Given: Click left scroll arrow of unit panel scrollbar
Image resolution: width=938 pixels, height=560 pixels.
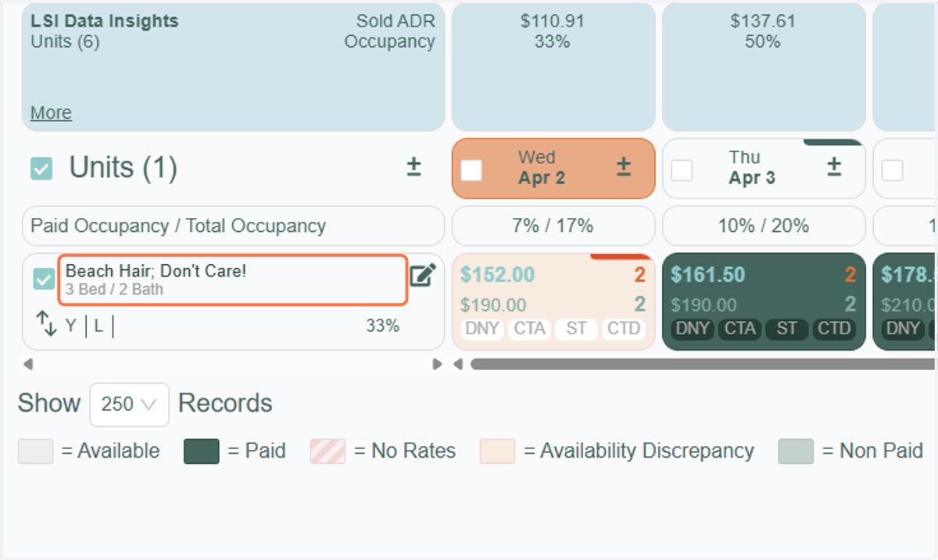Looking at the screenshot, I should [x=28, y=364].
